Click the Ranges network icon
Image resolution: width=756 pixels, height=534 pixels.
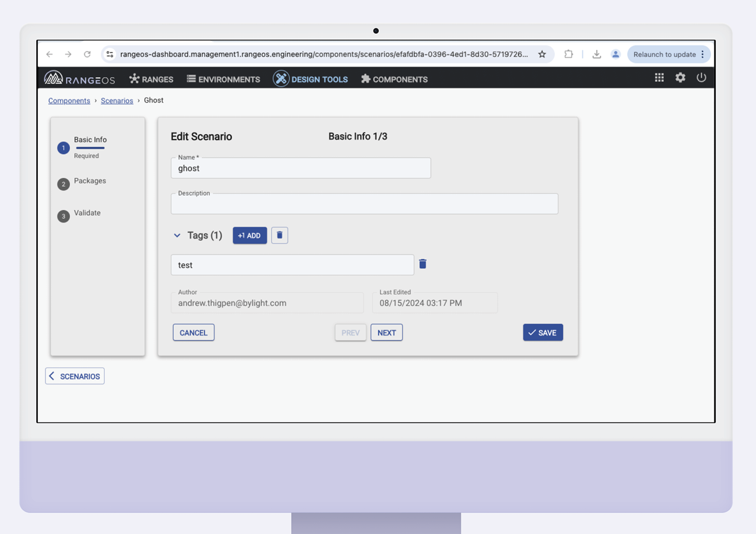pyautogui.click(x=134, y=78)
